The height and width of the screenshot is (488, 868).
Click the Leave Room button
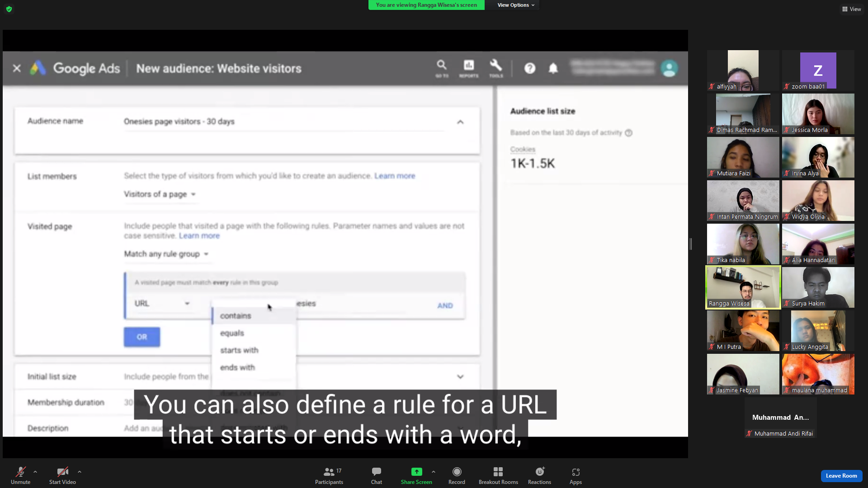pyautogui.click(x=841, y=476)
